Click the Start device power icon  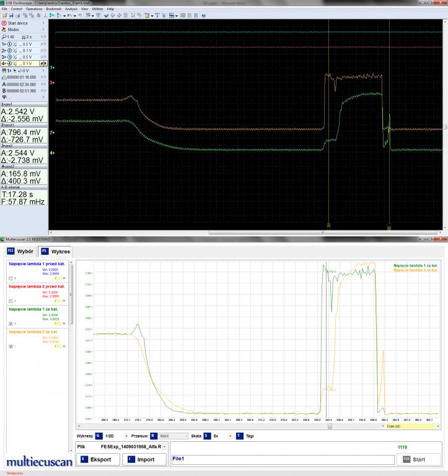[x=4, y=23]
